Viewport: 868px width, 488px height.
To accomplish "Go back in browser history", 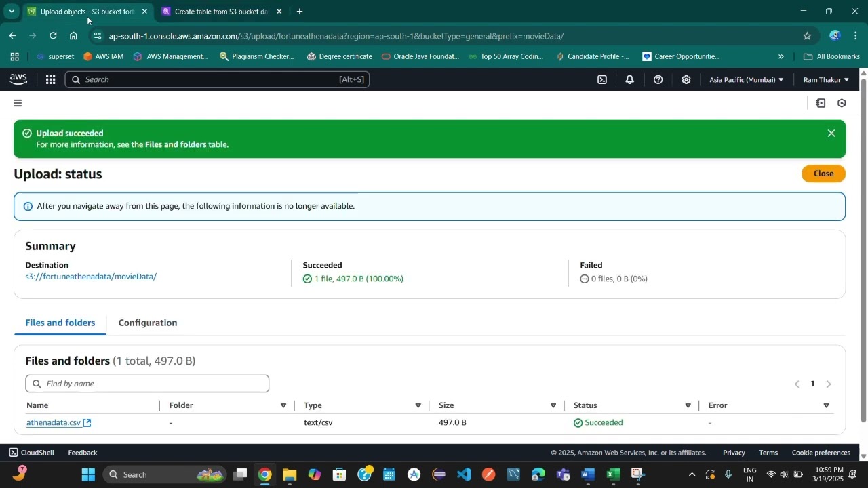I will pyautogui.click(x=12, y=35).
